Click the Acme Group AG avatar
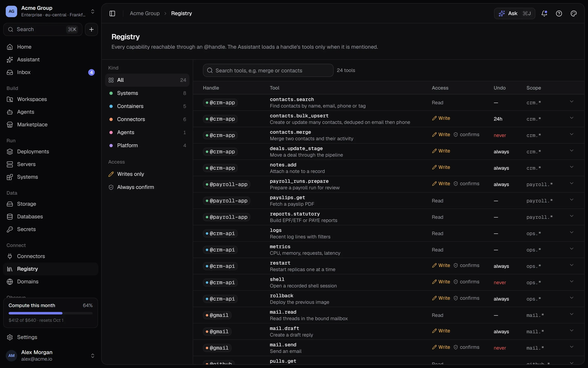The image size is (588, 368). coord(11,11)
